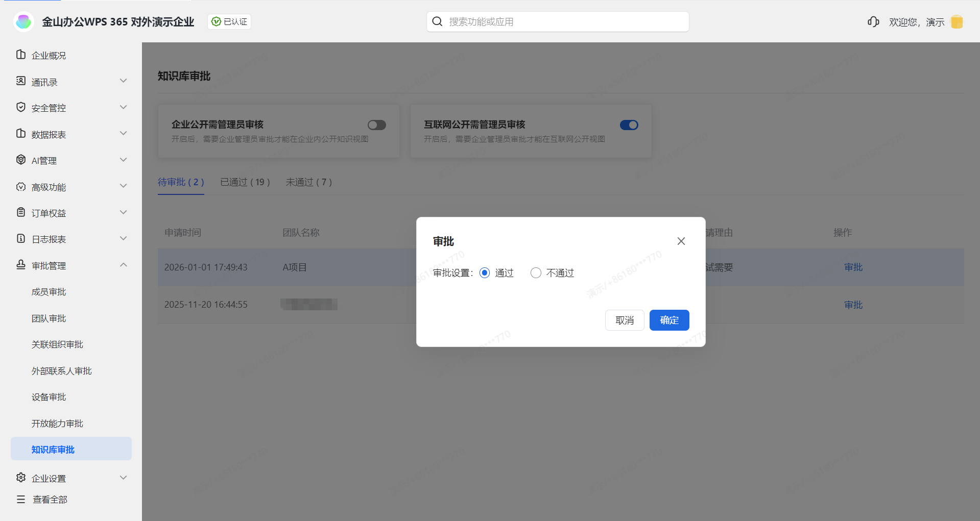Click the 企业概况 sidebar icon
Viewport: 980px width, 521px height.
tap(21, 55)
